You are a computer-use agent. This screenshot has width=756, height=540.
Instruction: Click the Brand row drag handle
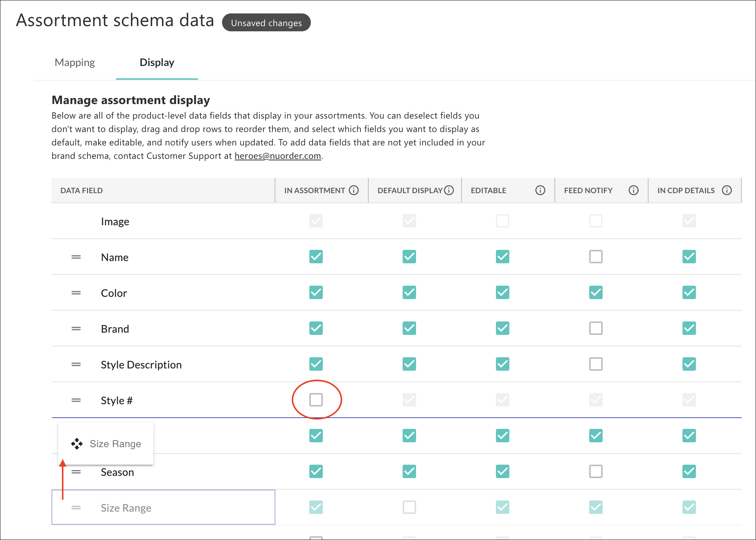coord(76,329)
